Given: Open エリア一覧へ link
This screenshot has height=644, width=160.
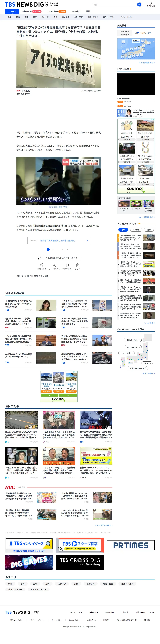Looking at the screenshot, I should 149,374.
